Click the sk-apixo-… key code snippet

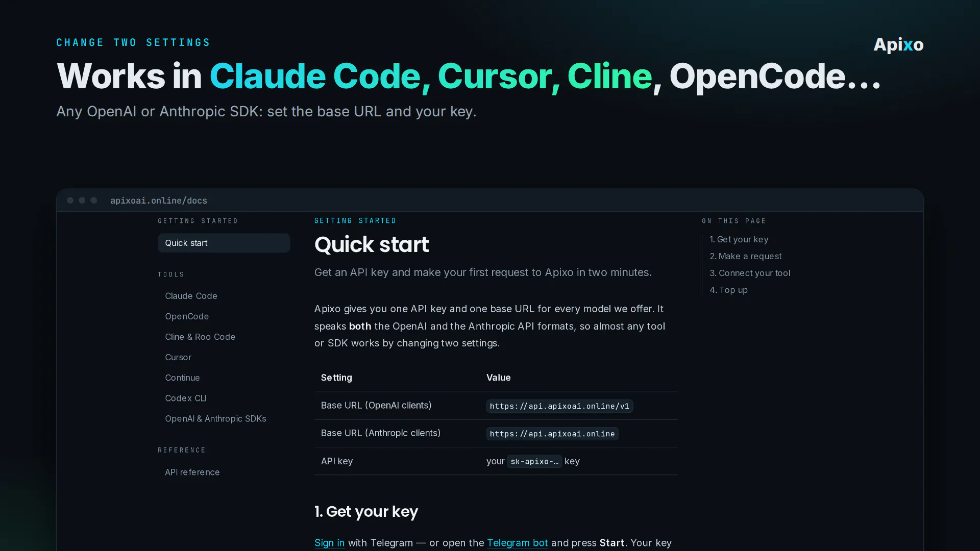pos(534,461)
